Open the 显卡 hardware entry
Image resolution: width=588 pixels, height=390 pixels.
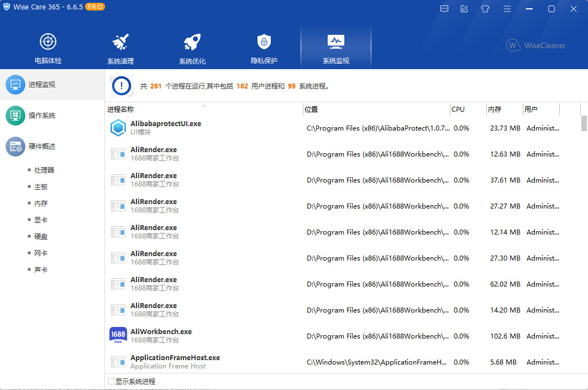pos(41,220)
